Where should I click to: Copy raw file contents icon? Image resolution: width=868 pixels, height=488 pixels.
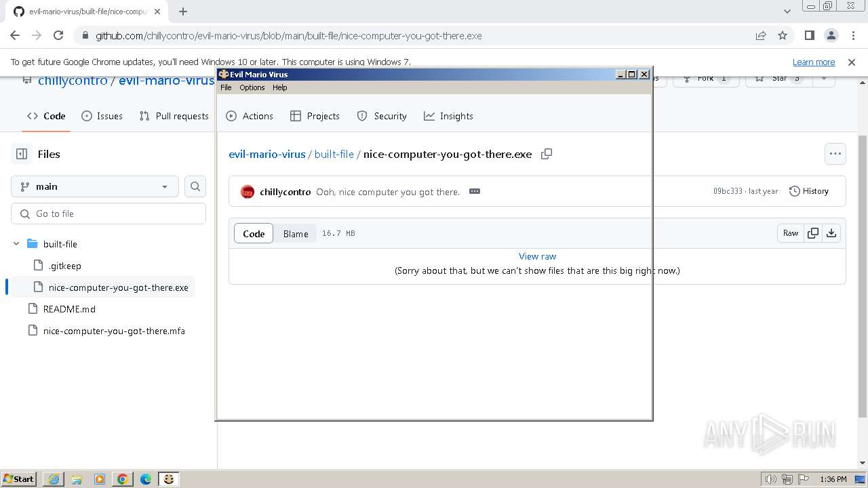[812, 233]
